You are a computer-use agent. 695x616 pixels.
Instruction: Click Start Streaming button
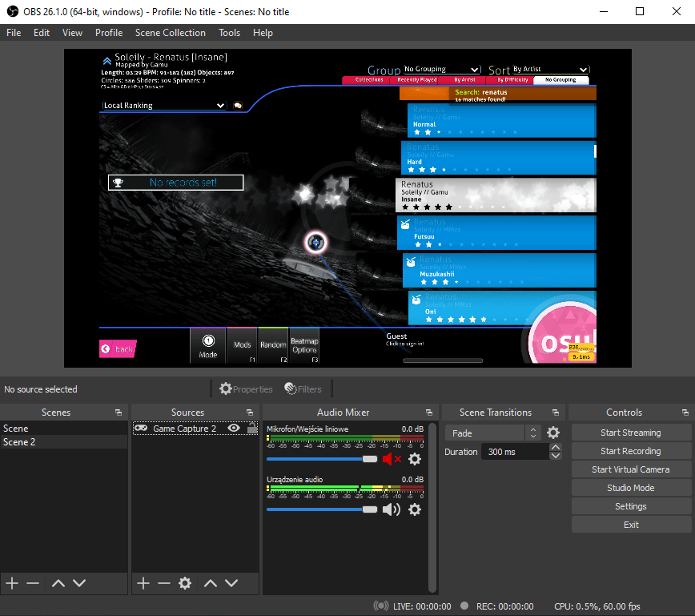coord(631,433)
